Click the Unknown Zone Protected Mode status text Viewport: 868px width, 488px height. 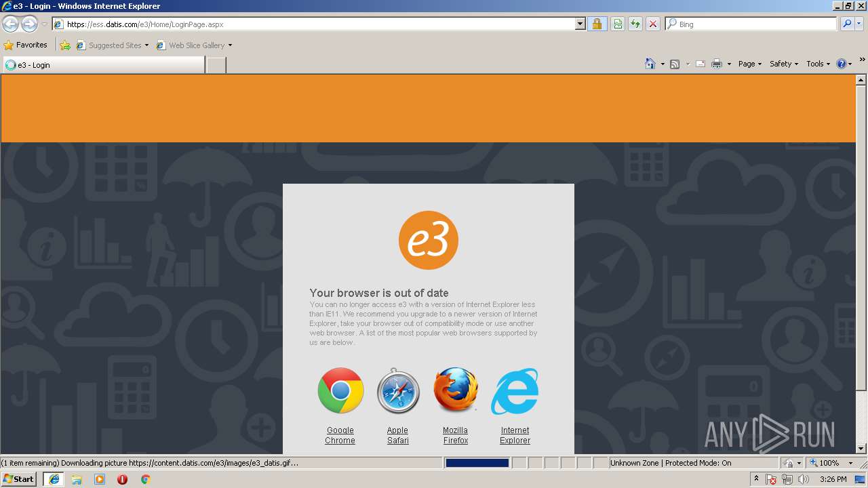pos(671,463)
